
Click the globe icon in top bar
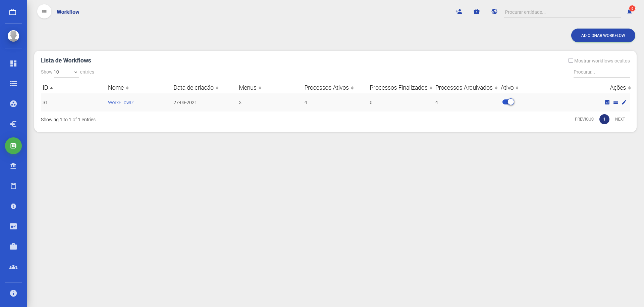click(494, 12)
